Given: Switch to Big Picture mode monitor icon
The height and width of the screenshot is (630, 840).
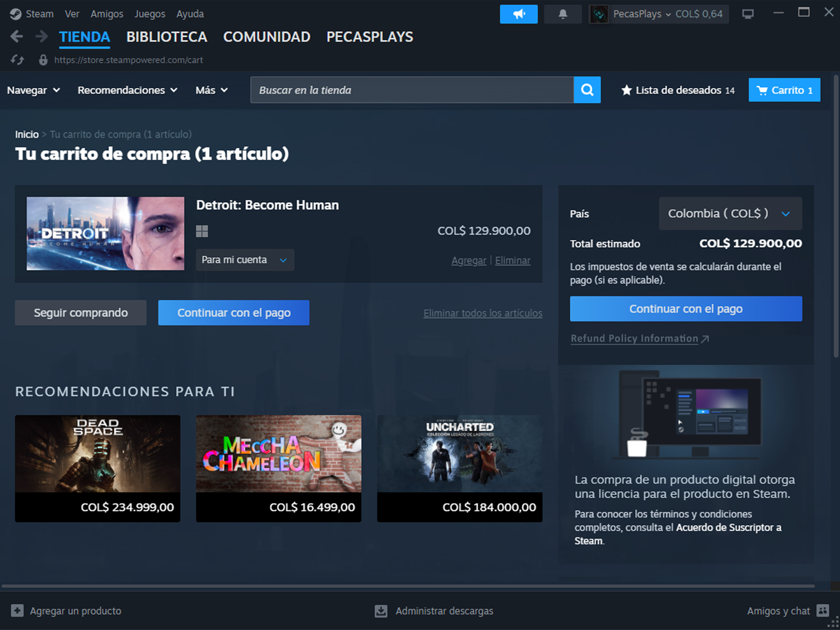Looking at the screenshot, I should point(748,14).
